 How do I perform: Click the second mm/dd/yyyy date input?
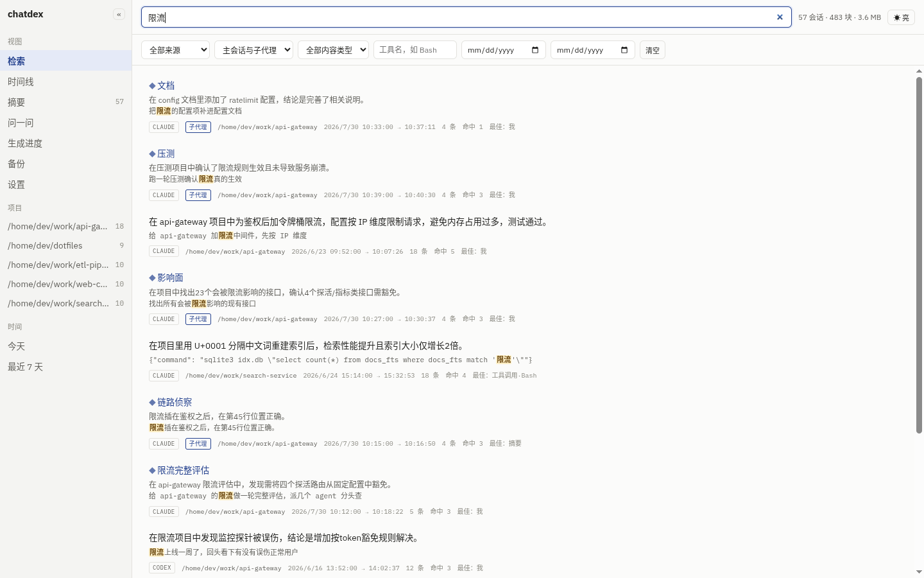click(593, 50)
